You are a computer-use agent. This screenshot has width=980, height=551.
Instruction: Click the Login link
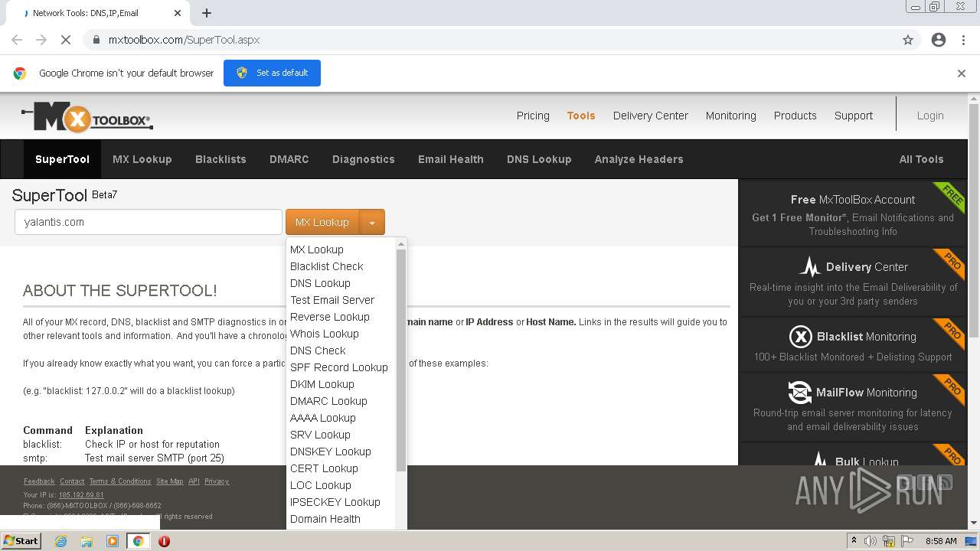coord(930,116)
